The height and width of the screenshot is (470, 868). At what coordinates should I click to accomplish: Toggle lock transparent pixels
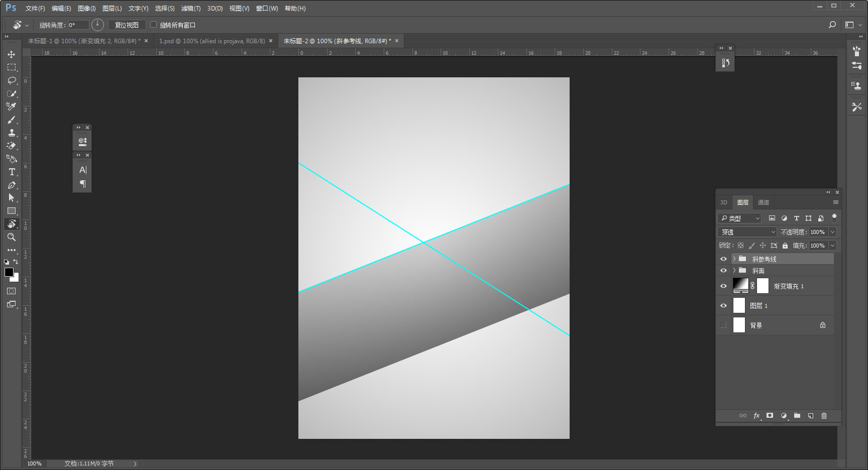pos(740,246)
